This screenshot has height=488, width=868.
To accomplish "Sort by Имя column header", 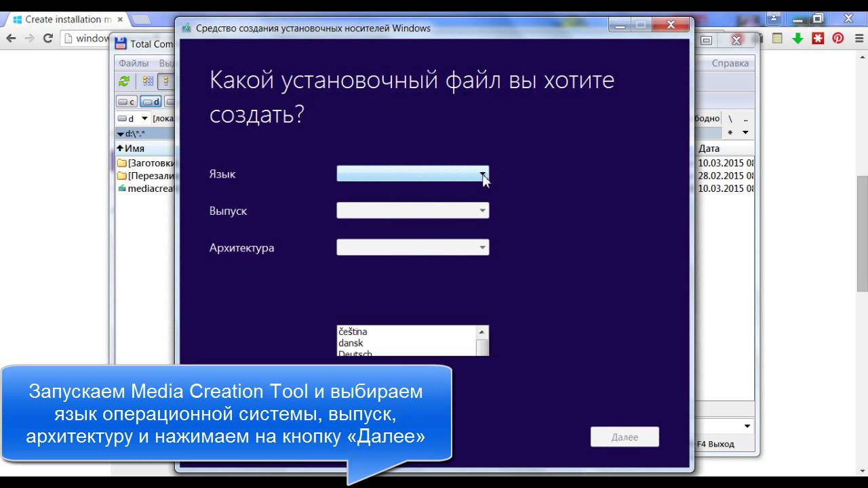I will (x=145, y=148).
